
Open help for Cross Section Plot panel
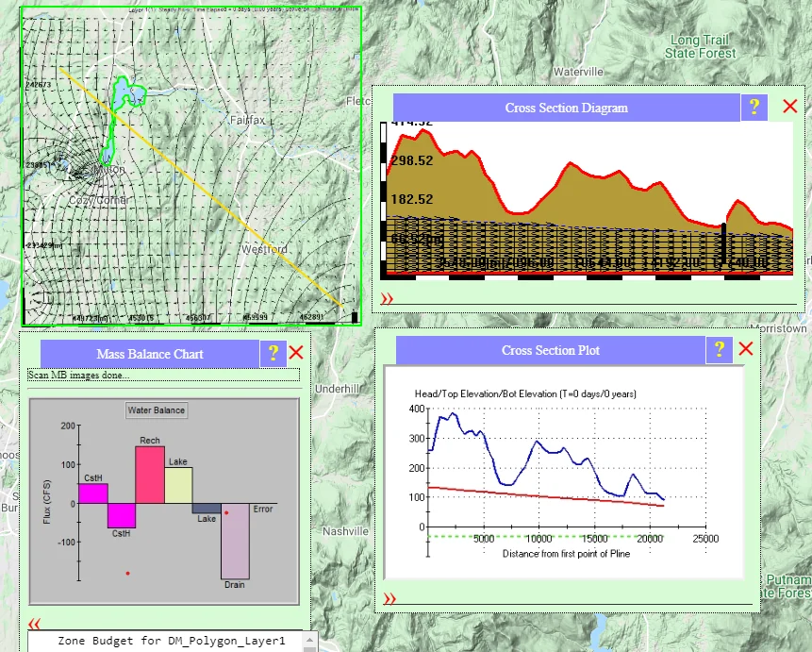pos(720,350)
